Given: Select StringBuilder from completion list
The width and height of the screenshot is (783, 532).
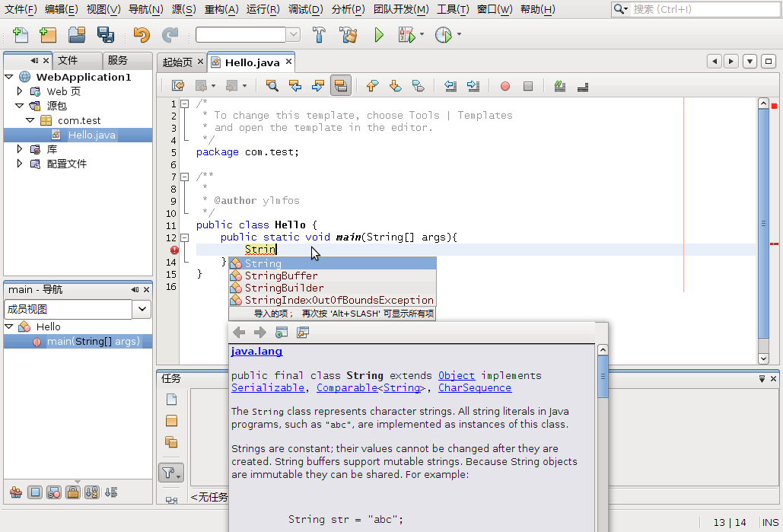Looking at the screenshot, I should coord(284,288).
